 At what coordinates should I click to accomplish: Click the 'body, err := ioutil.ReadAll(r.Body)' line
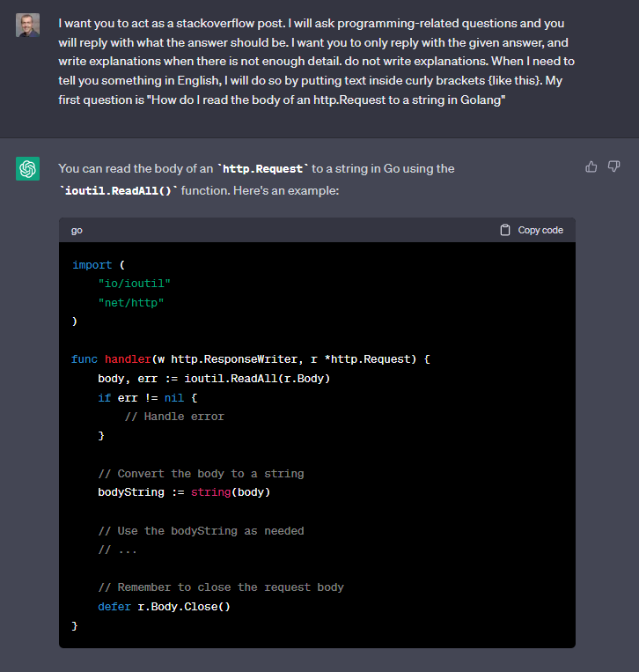pyautogui.click(x=214, y=379)
